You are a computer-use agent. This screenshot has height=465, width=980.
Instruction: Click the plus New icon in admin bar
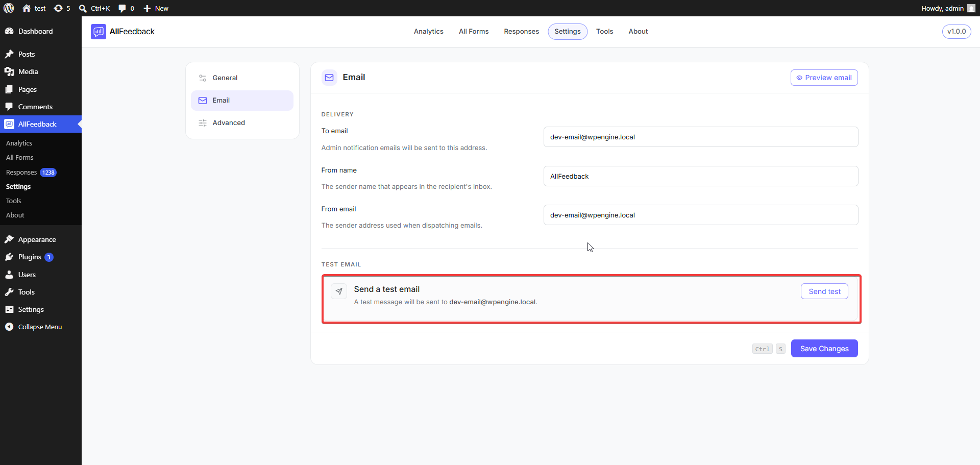coord(147,8)
